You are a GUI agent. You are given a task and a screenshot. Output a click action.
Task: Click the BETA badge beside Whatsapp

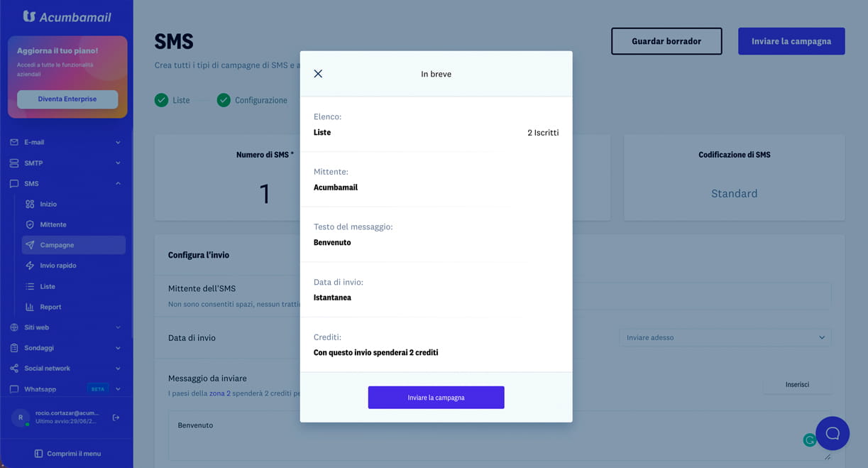point(98,389)
